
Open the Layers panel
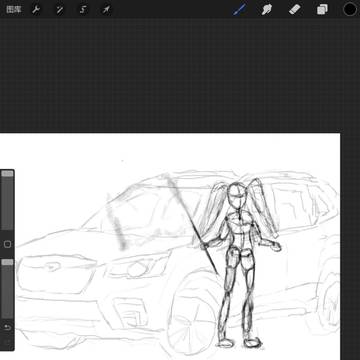(322, 9)
